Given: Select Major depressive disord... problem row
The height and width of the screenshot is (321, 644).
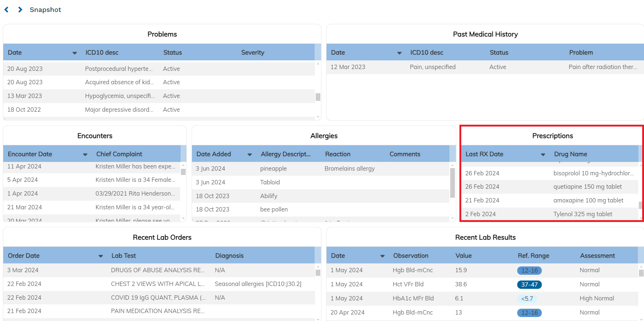Looking at the screenshot, I should click(159, 110).
